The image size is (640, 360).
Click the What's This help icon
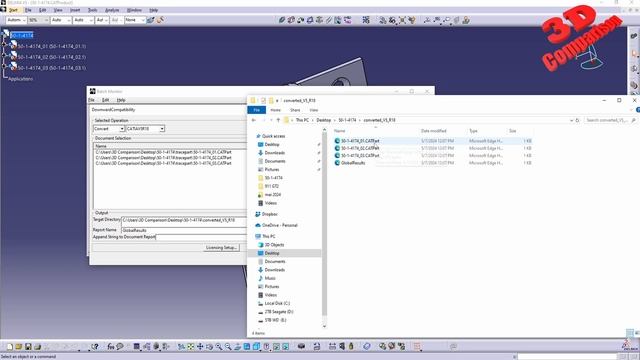coord(95,347)
